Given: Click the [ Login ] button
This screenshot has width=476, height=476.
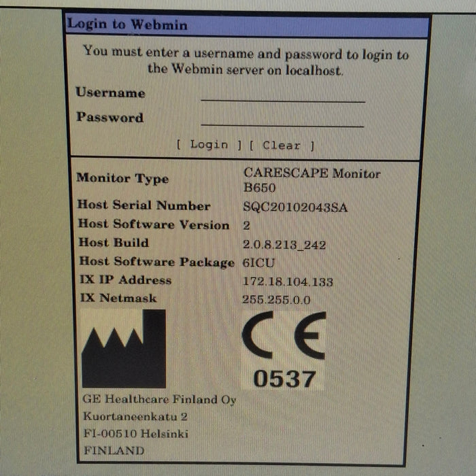Looking at the screenshot, I should [x=209, y=145].
